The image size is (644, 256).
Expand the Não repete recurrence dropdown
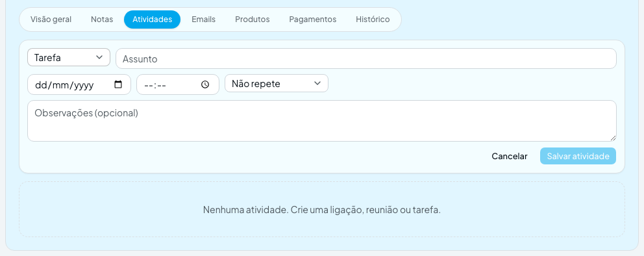[x=277, y=83]
